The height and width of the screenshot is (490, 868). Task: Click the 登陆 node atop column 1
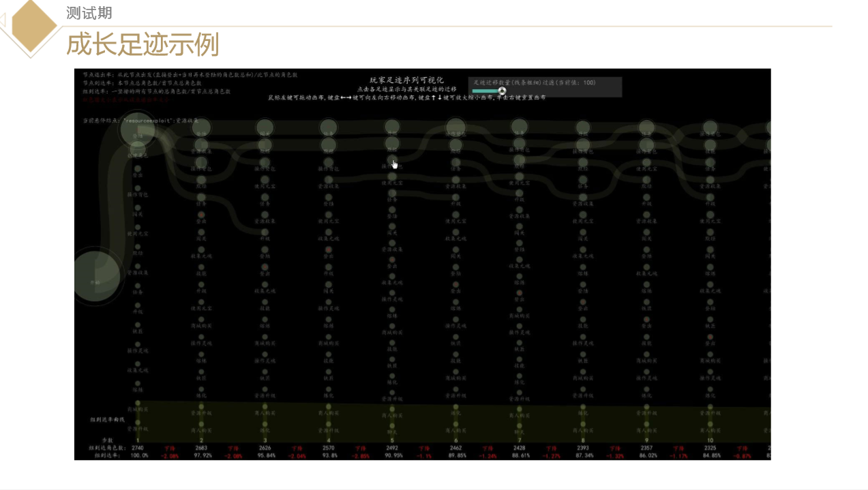(138, 129)
